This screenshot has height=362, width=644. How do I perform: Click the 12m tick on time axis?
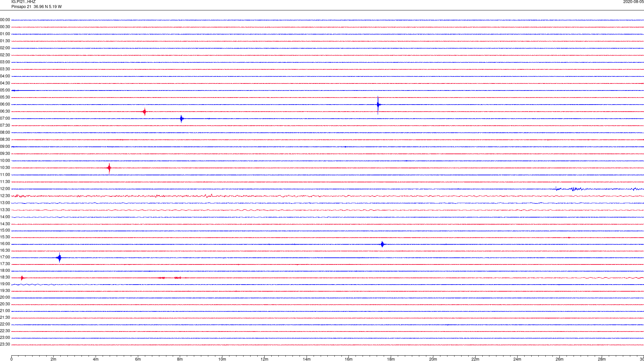coord(264,359)
